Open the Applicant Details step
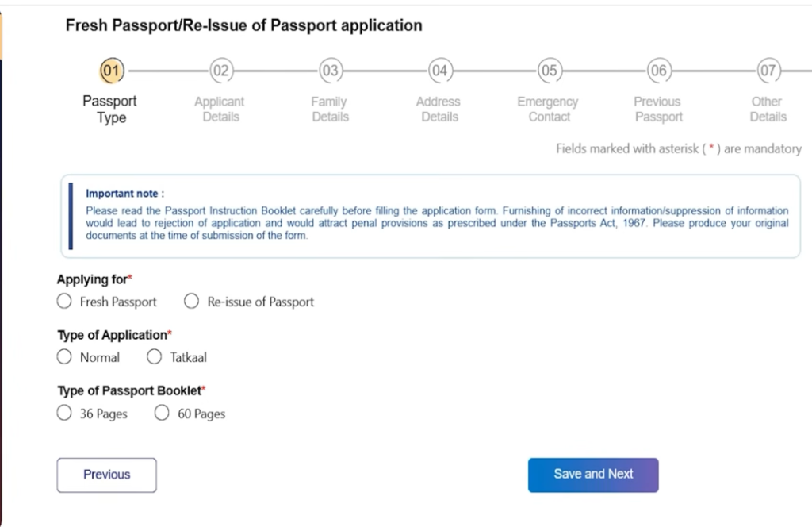The image size is (812, 527). [x=220, y=110]
